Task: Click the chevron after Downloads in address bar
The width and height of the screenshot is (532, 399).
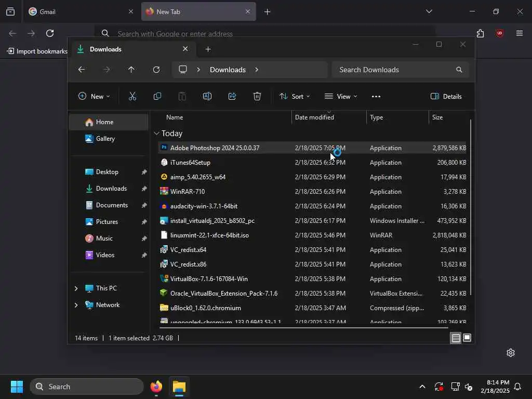Action: point(257,70)
